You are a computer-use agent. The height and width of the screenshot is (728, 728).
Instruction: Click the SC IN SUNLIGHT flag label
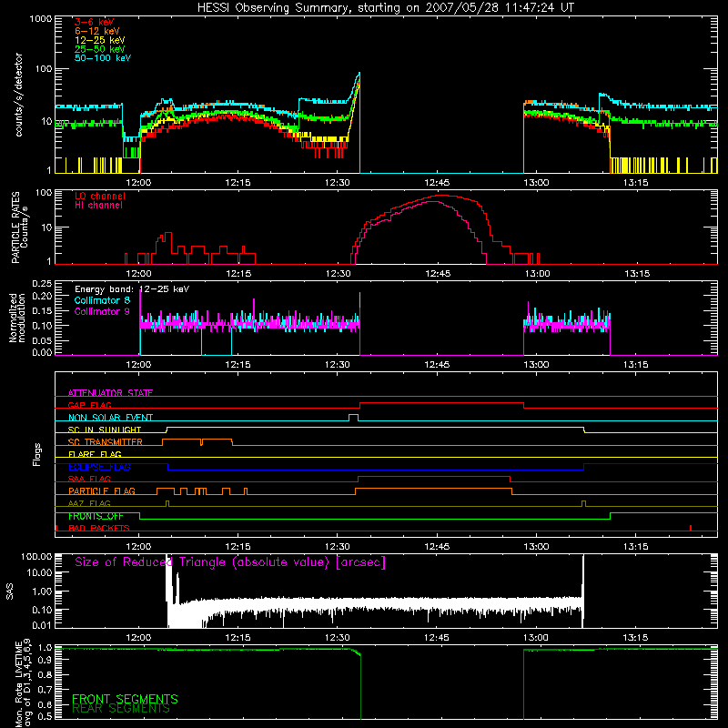coord(105,430)
